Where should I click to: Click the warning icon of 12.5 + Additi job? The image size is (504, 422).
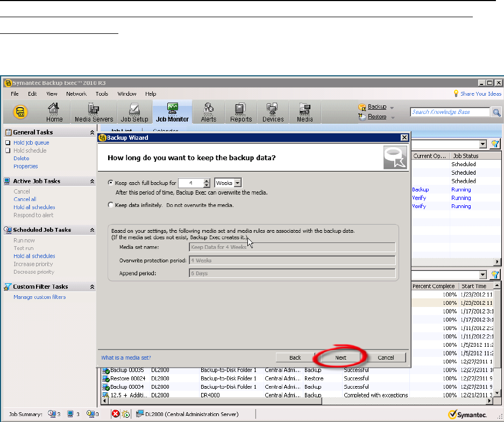click(106, 395)
